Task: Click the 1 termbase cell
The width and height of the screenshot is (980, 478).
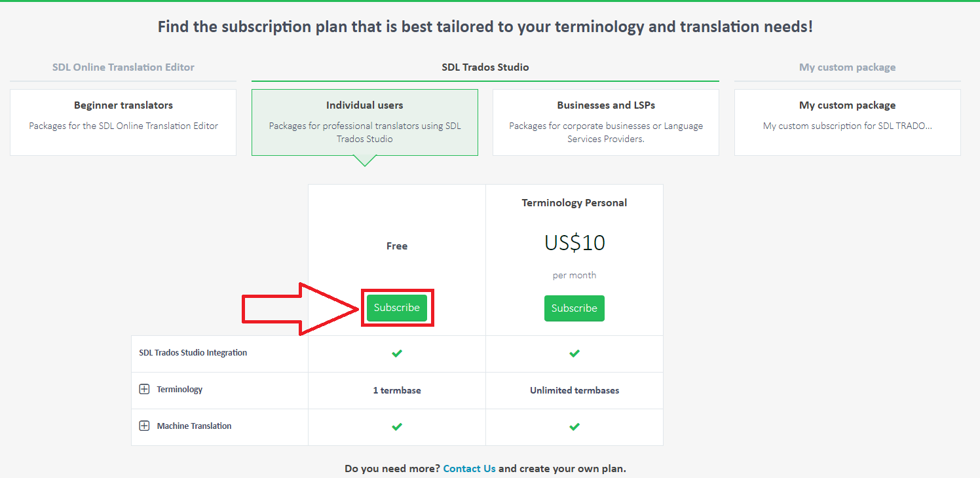Action: (x=397, y=390)
